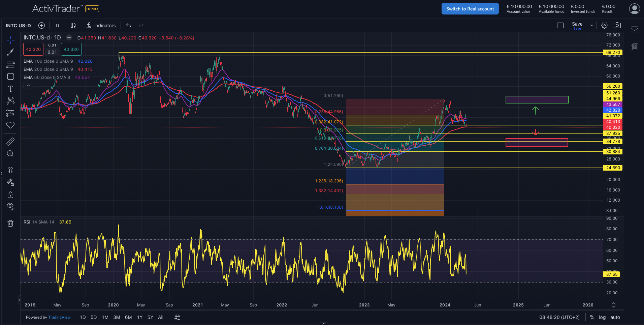
Task: Open chart settings gear icon
Action: coord(605,25)
